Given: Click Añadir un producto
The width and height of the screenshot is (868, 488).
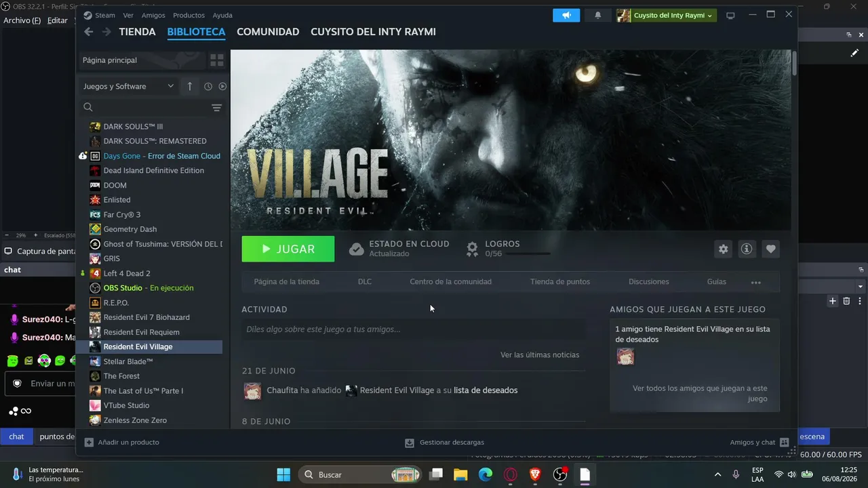Looking at the screenshot, I should click(x=122, y=442).
